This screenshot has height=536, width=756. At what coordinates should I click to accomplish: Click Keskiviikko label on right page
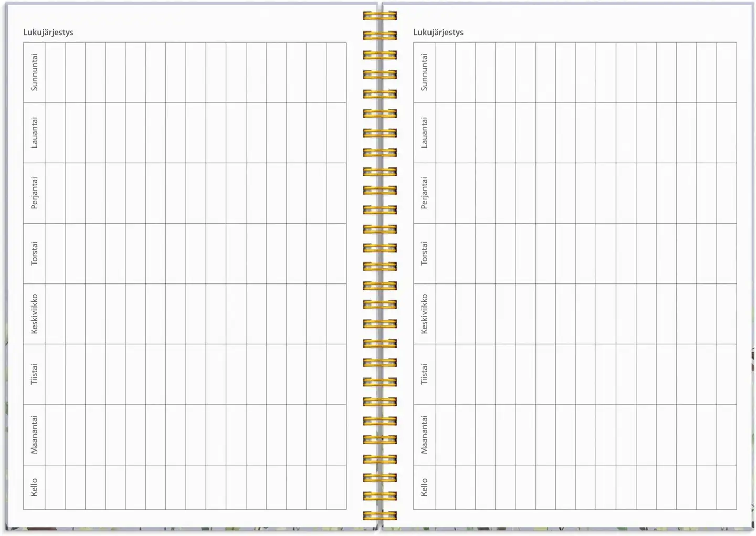[x=425, y=314]
